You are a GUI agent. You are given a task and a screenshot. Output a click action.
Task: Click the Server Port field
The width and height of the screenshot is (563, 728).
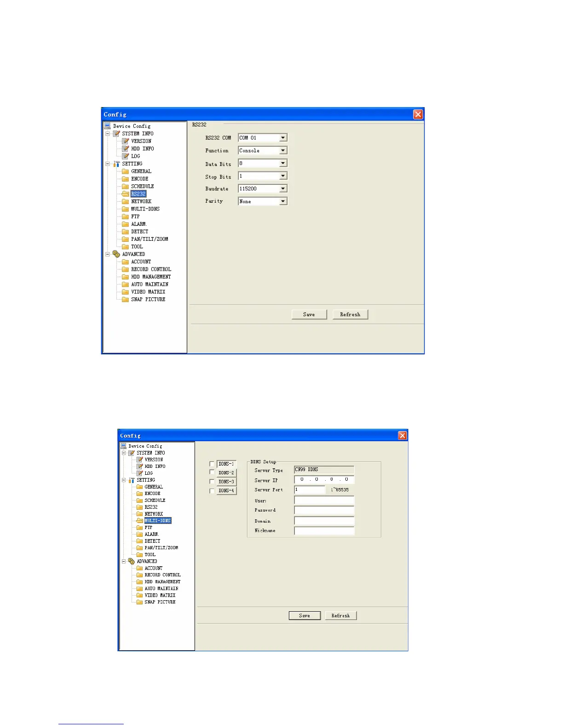click(310, 490)
